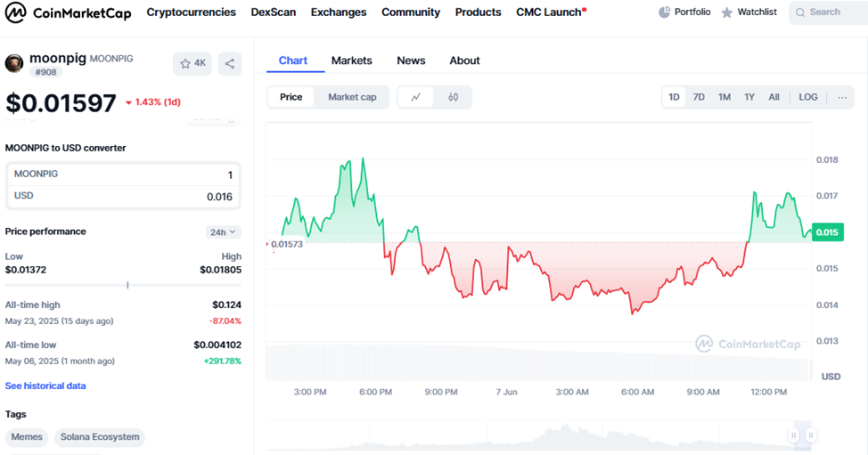Click the moonpig coin avatar
This screenshot has width=868, height=455.
(14, 63)
